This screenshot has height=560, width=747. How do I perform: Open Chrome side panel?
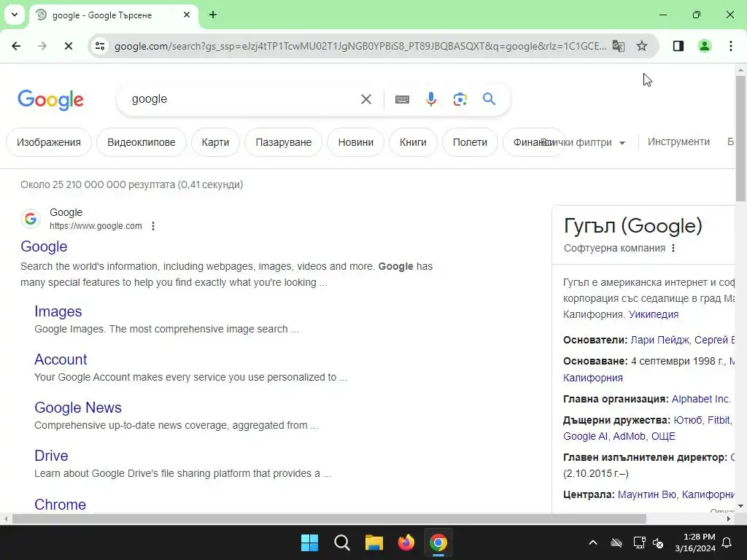click(x=678, y=46)
